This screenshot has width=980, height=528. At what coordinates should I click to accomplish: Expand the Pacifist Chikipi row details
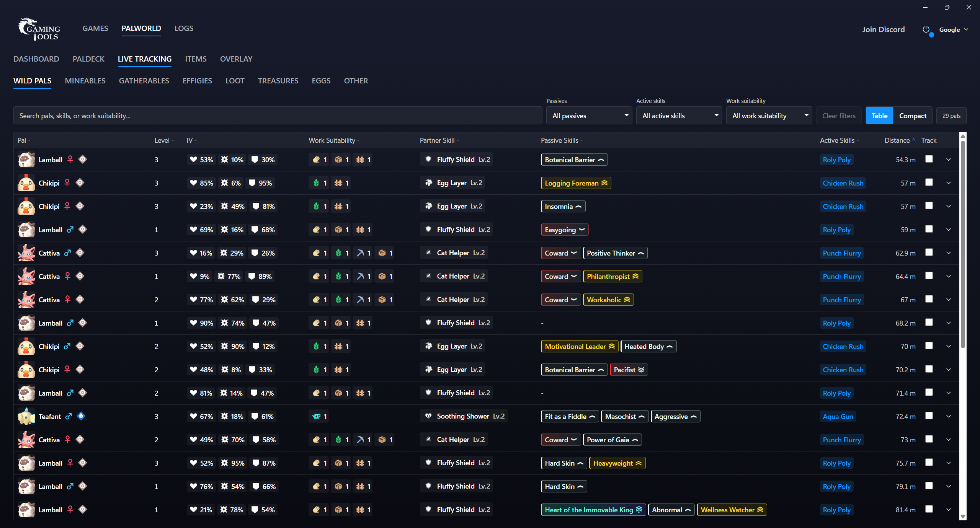949,370
